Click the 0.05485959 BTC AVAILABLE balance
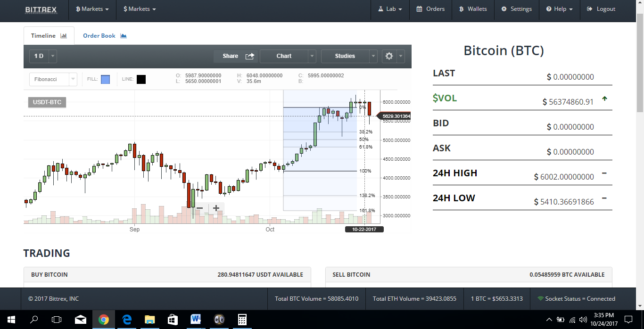Image resolution: width=644 pixels, height=329 pixels. click(x=567, y=274)
